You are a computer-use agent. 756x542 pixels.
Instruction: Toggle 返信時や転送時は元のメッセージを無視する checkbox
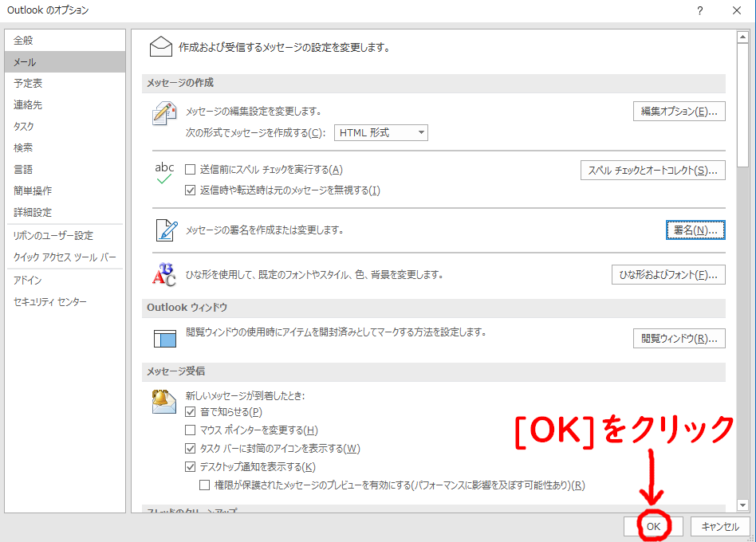(x=191, y=190)
